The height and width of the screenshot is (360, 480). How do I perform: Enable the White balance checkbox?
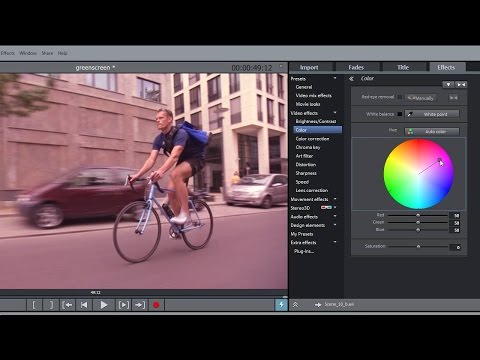(400, 114)
